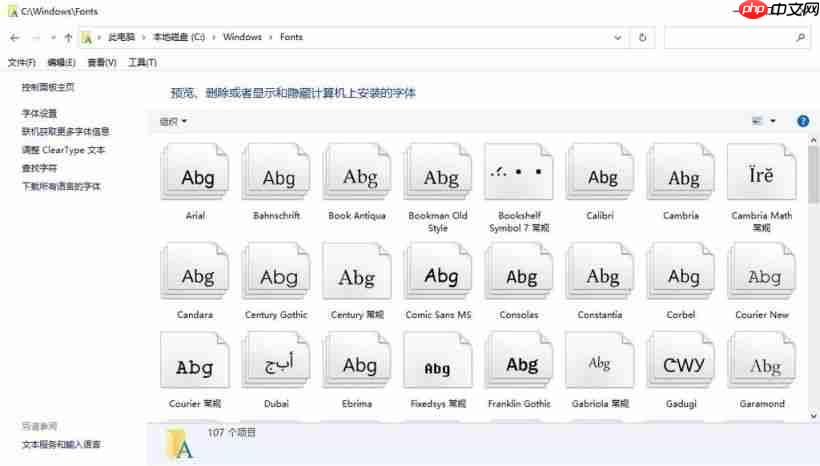Click the vertical scrollbar thumb
Viewport: 820px width, 466px height.
pos(813,175)
